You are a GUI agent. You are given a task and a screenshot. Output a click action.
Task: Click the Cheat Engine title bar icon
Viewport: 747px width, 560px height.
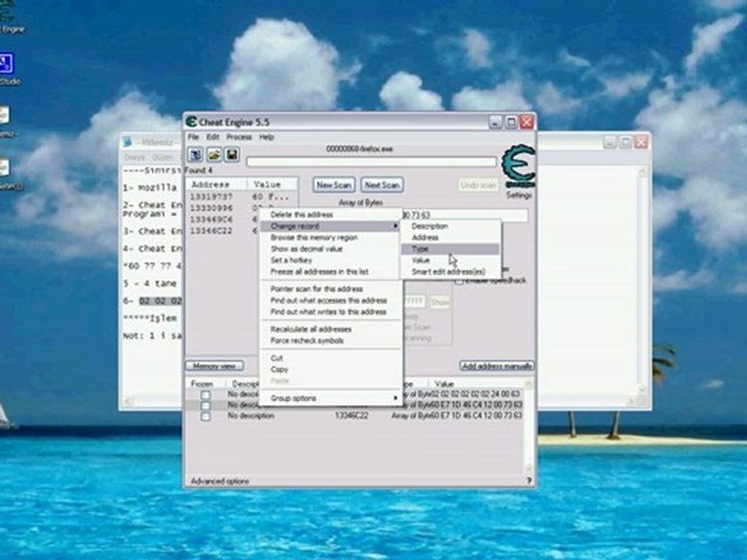tap(191, 122)
